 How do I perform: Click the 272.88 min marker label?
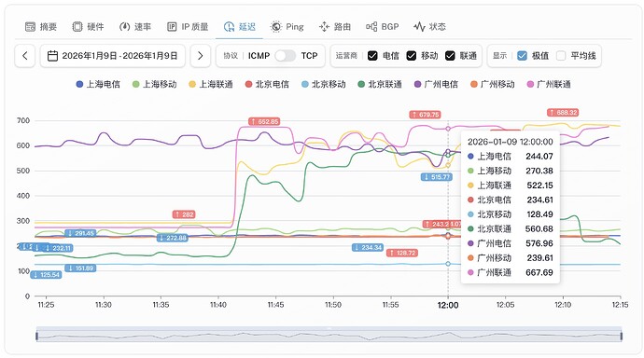pyautogui.click(x=173, y=238)
